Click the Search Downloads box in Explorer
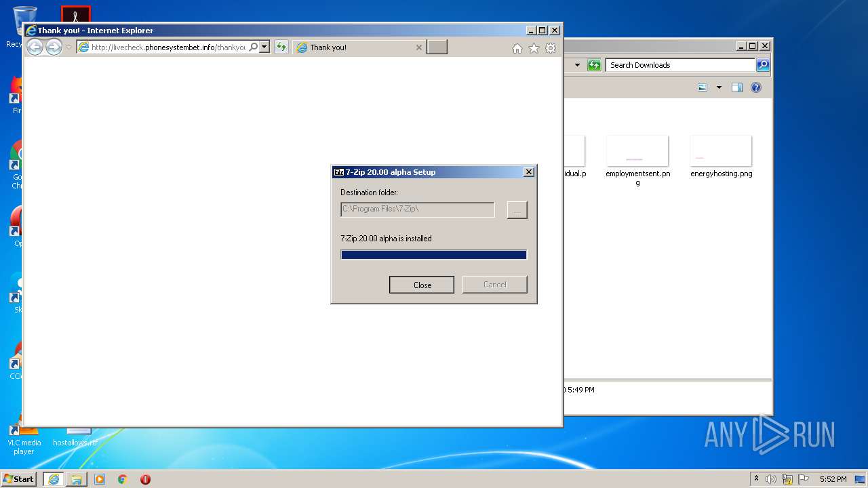The height and width of the screenshot is (488, 868). tap(680, 65)
